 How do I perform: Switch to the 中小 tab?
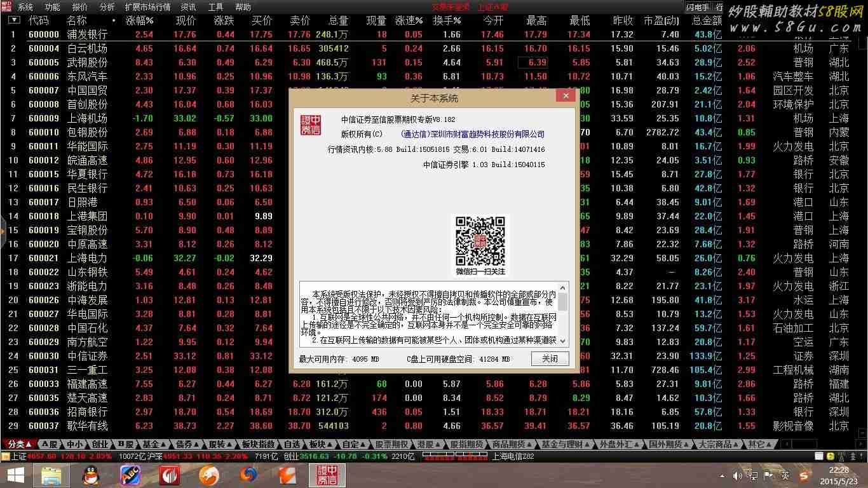(74, 444)
